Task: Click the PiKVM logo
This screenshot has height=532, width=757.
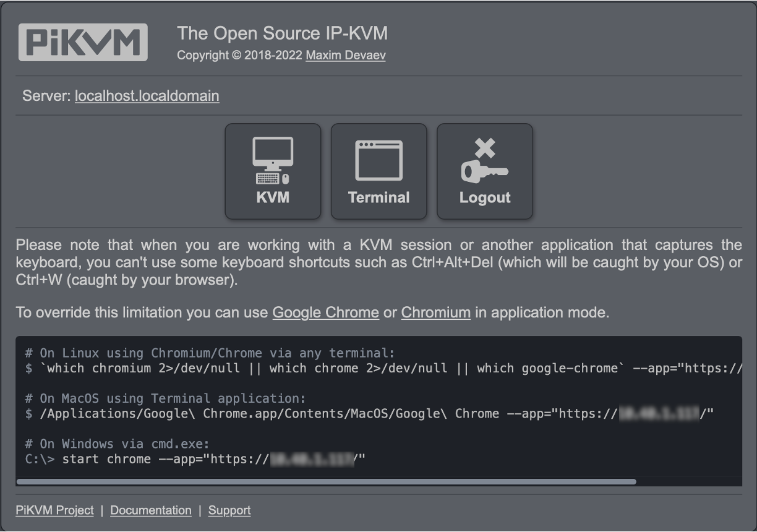Action: [83, 42]
